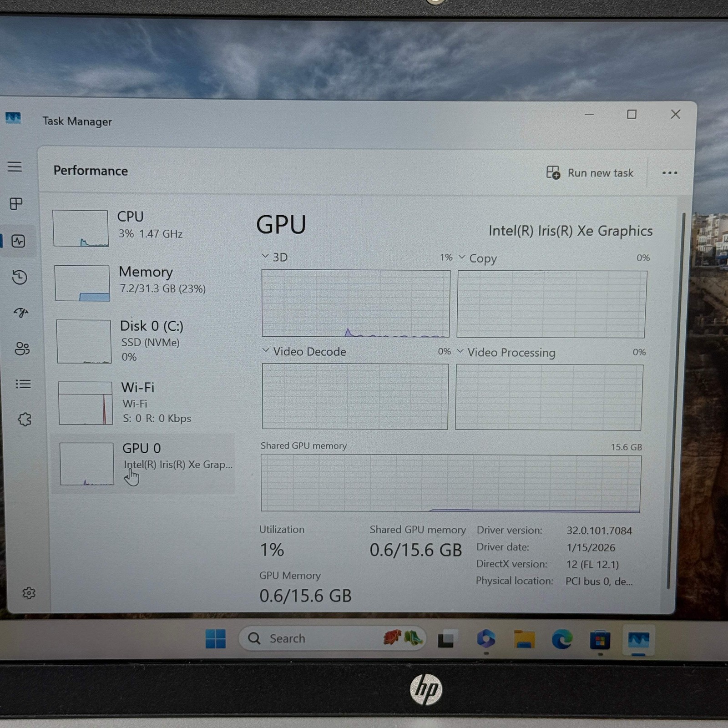Click the Video Decode usage graph

[355, 396]
